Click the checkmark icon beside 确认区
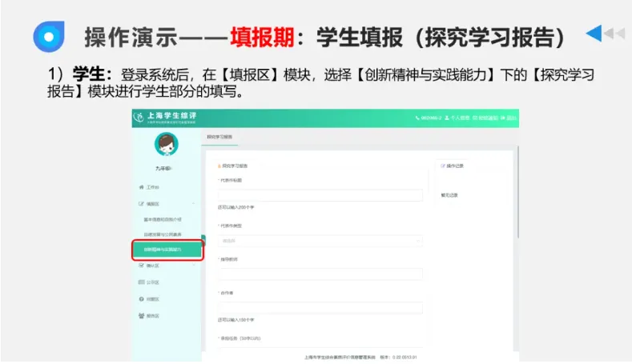 click(141, 266)
